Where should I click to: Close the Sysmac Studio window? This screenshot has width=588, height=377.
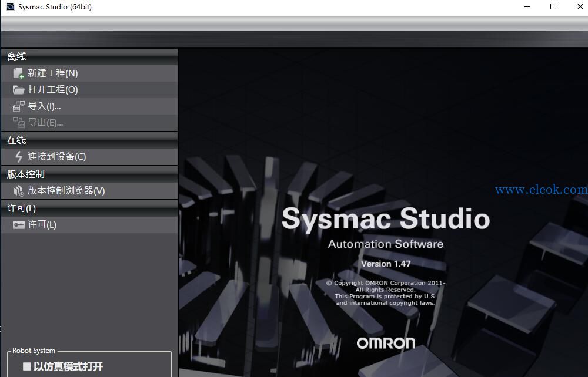580,6
